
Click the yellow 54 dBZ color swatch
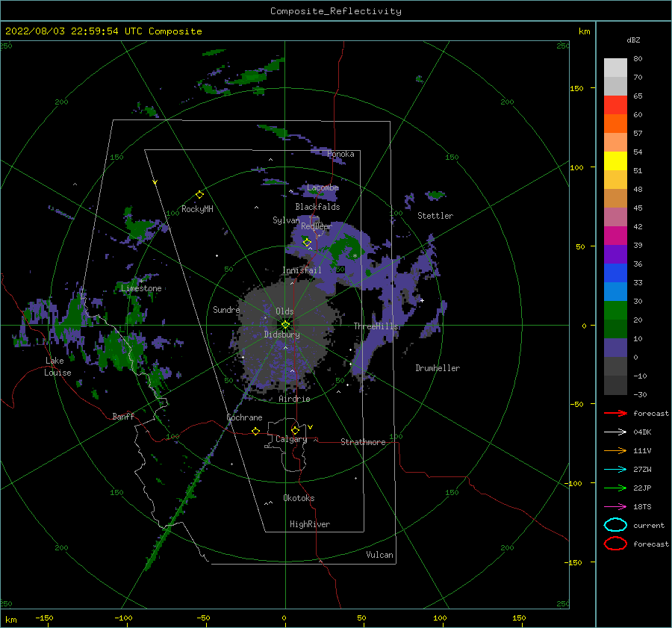point(615,161)
